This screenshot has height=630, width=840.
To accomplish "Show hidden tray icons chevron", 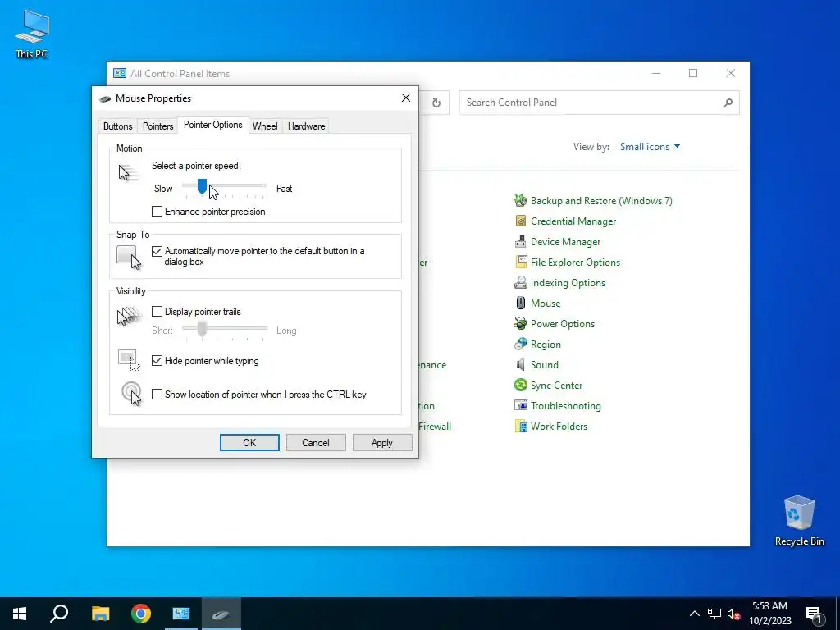I will coord(694,614).
